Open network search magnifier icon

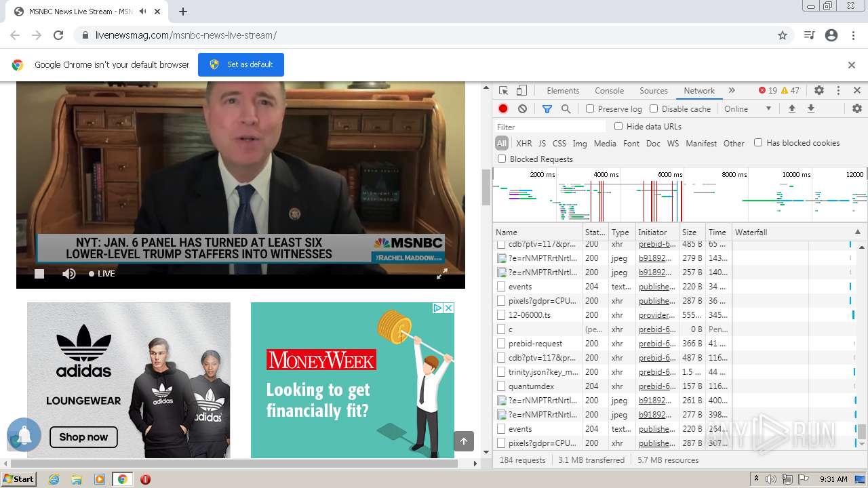(566, 108)
